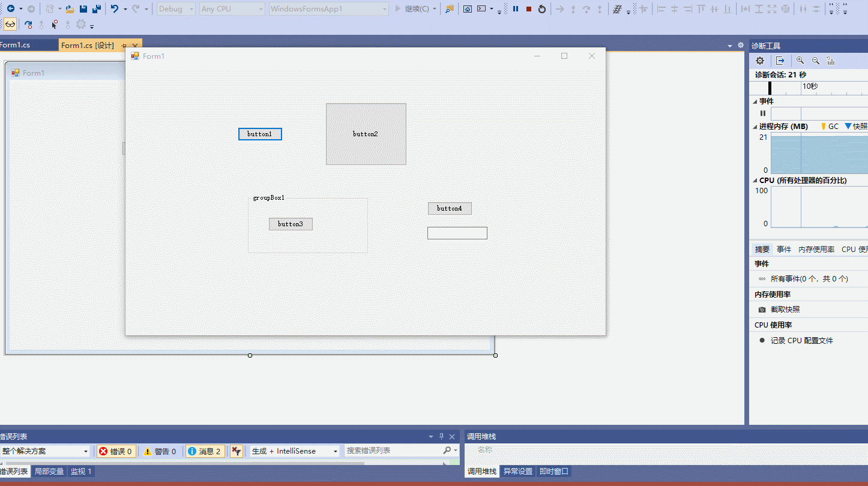Click the Find in Files icon

point(450,9)
